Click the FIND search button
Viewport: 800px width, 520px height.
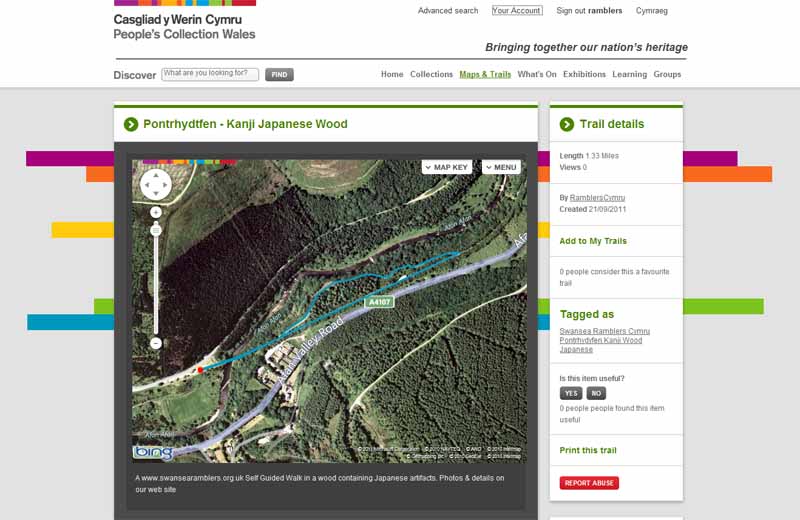pyautogui.click(x=279, y=75)
